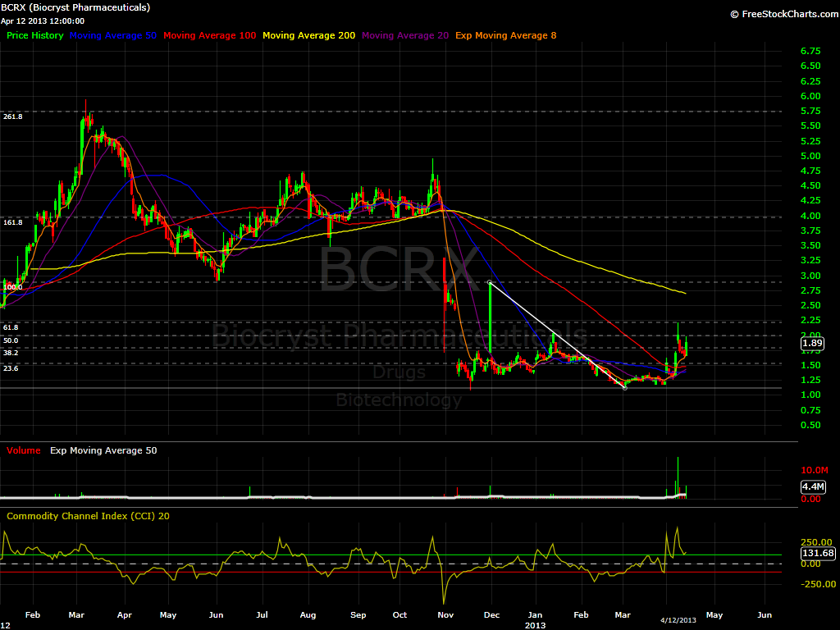Click the 4.00 price axis label
This screenshot has height=630, width=840.
[810, 216]
